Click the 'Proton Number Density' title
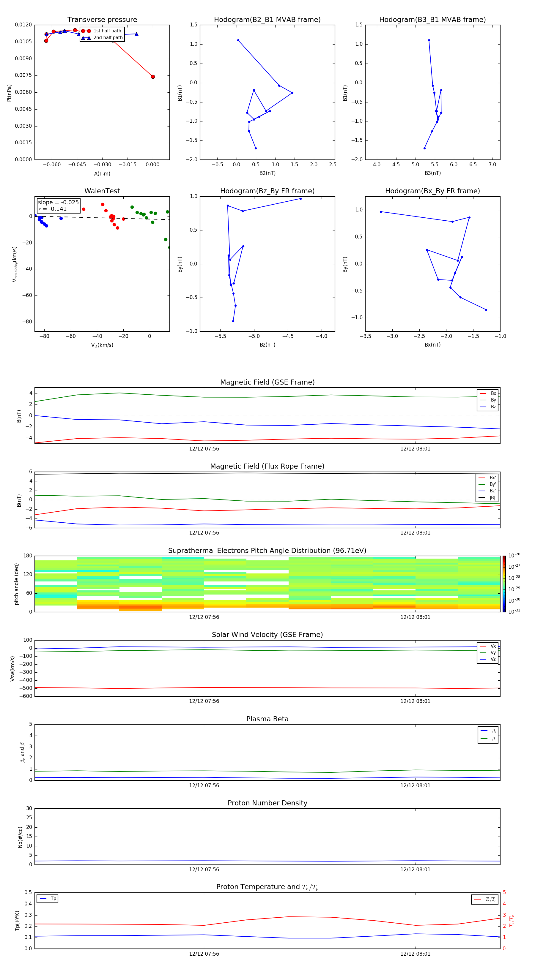 267,803
